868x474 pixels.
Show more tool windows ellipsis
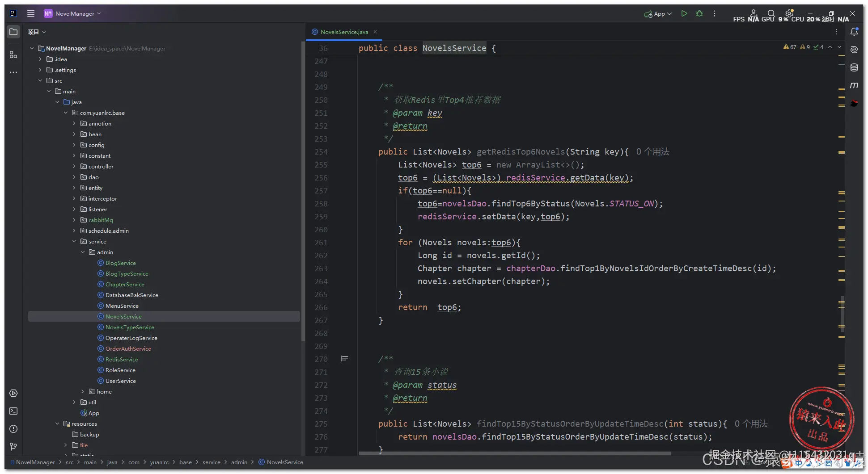click(13, 72)
